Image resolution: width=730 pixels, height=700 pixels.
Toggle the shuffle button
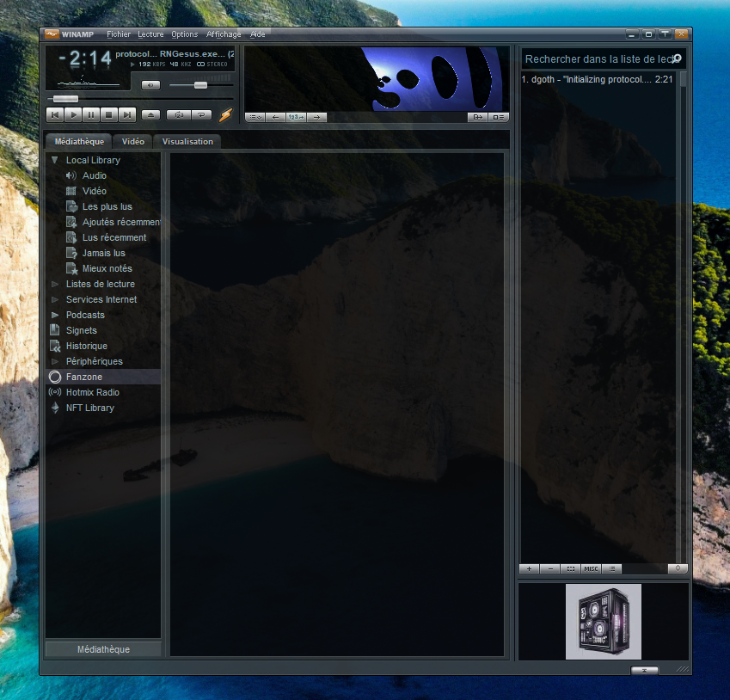point(179,114)
